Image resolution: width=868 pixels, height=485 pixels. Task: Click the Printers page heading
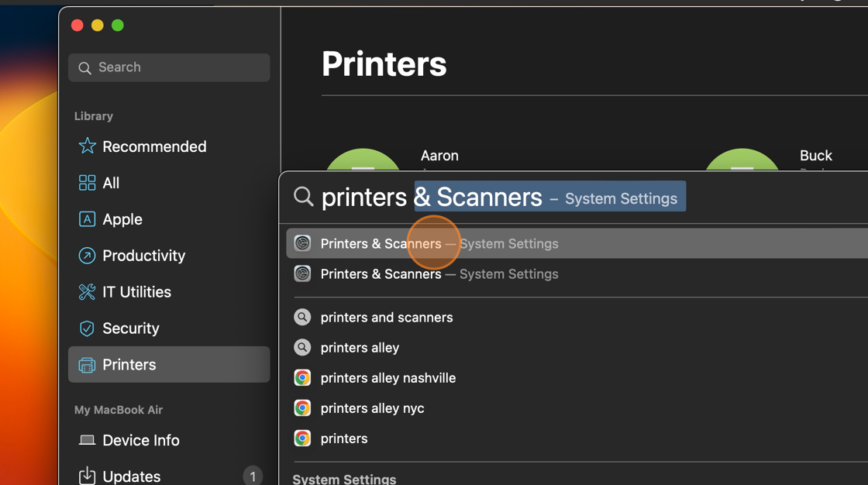point(384,64)
